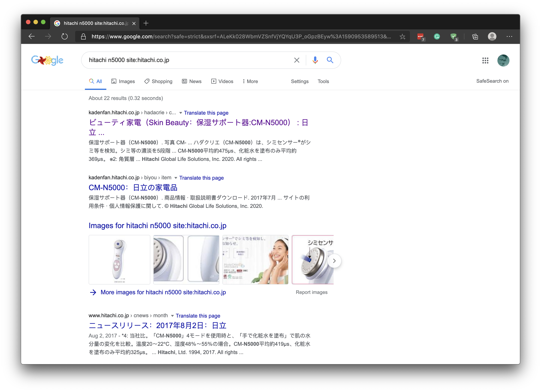The image size is (541, 392).
Task: Open search Settings menu
Action: click(x=300, y=81)
